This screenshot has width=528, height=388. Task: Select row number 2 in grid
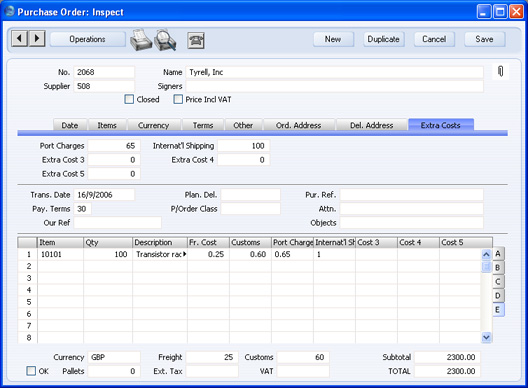tap(29, 266)
